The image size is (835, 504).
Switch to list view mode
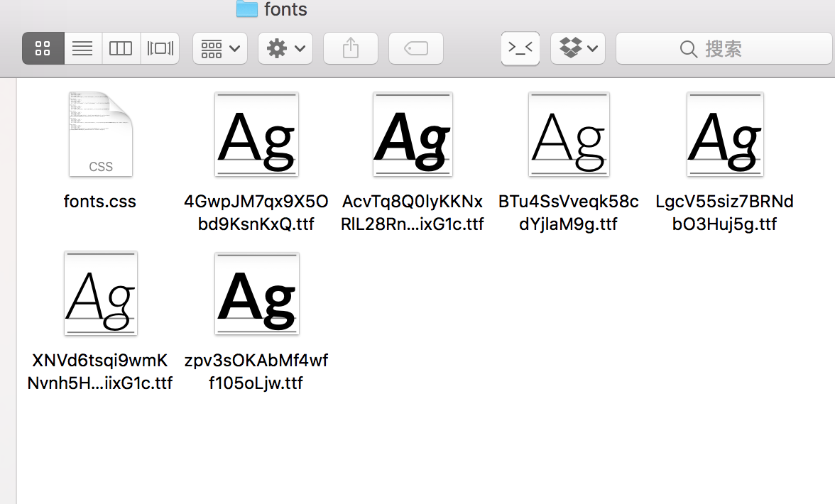point(82,48)
